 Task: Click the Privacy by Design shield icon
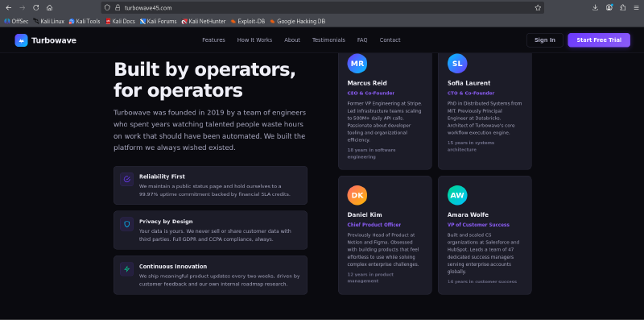click(127, 224)
